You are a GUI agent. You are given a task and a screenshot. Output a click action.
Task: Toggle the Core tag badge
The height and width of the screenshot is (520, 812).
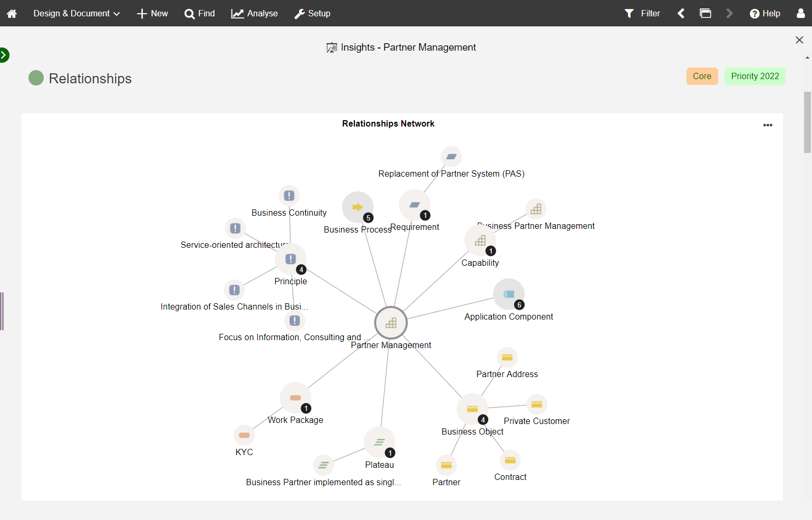click(702, 76)
